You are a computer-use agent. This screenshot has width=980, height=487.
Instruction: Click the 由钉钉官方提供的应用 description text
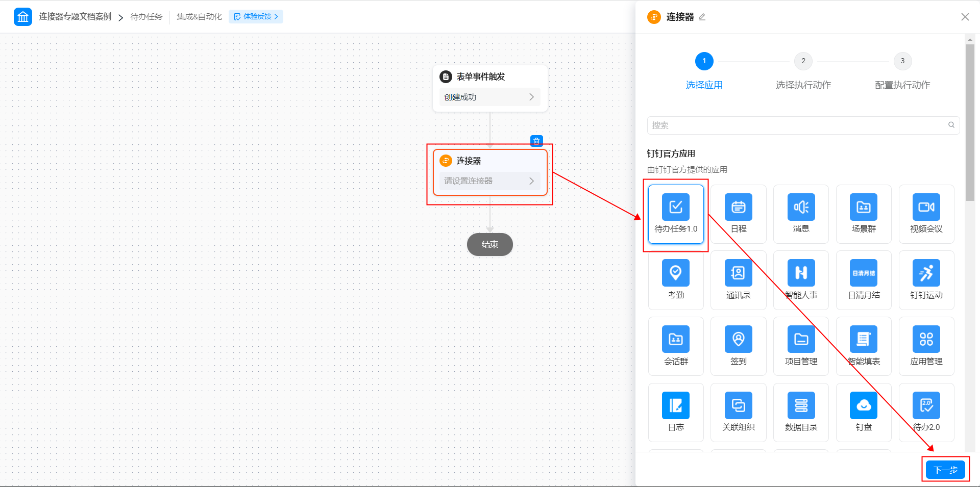tap(687, 170)
